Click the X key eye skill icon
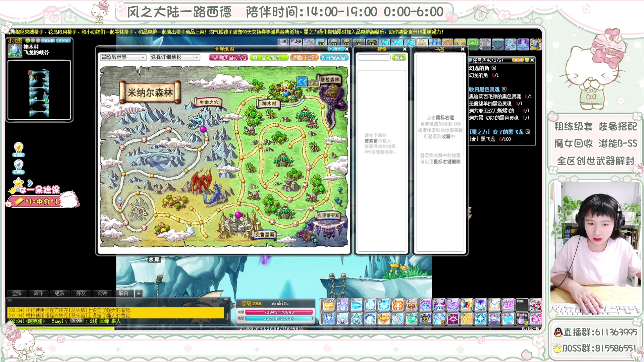This screenshot has height=362, width=644. click(453, 319)
